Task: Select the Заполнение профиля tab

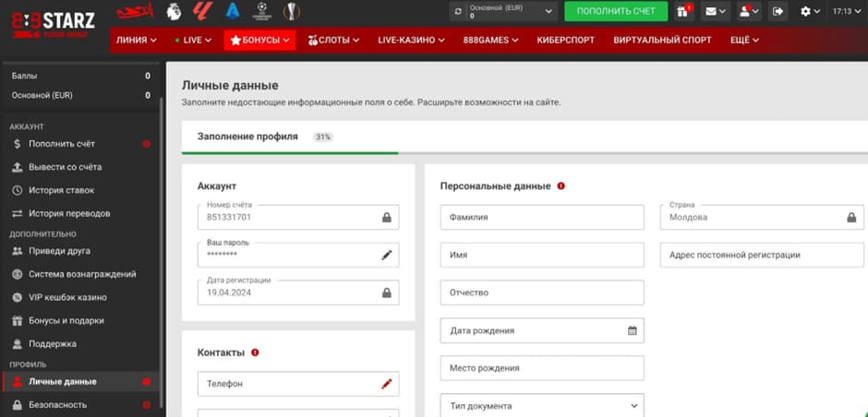Action: tap(247, 137)
